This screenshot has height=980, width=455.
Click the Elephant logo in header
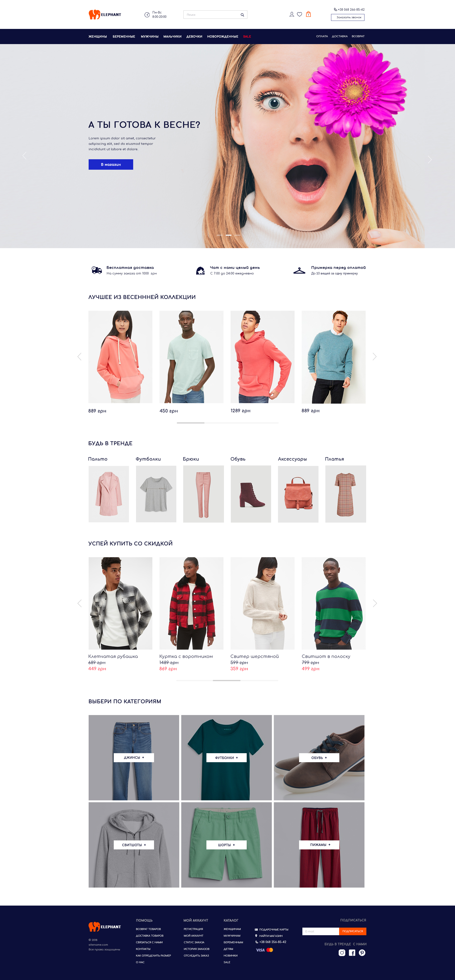coord(105,14)
